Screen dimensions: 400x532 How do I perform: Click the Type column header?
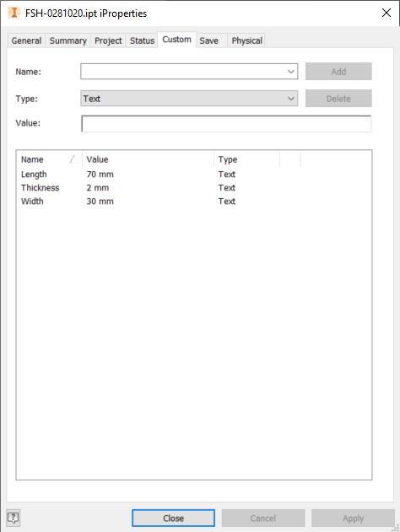pos(247,159)
